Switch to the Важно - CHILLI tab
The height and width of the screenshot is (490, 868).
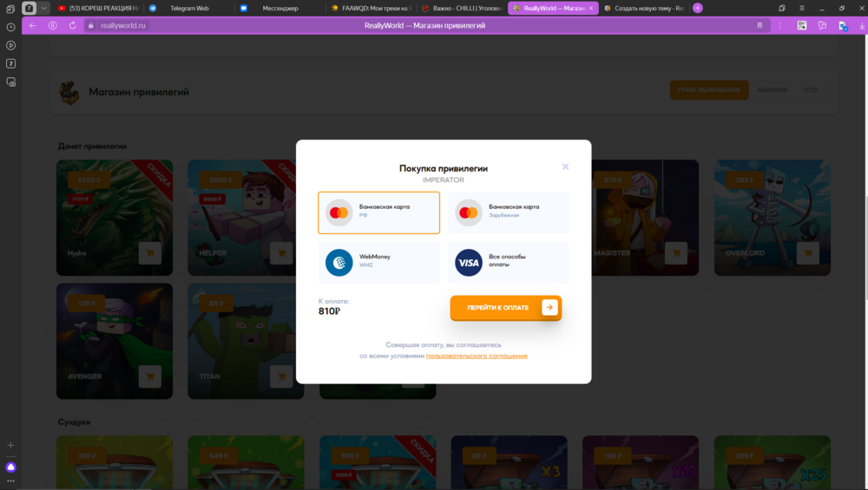pyautogui.click(x=462, y=9)
